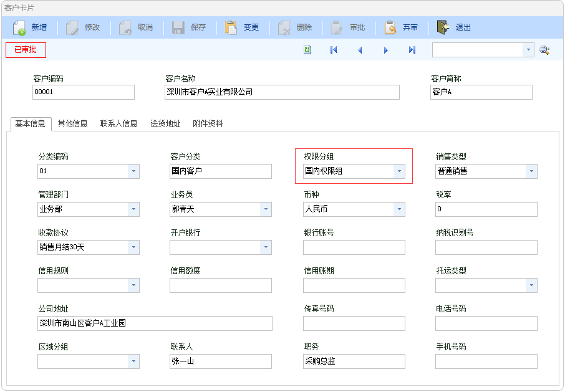Click the 信用账期 input field
Image resolution: width=565 pixels, height=392 pixels.
click(x=354, y=285)
